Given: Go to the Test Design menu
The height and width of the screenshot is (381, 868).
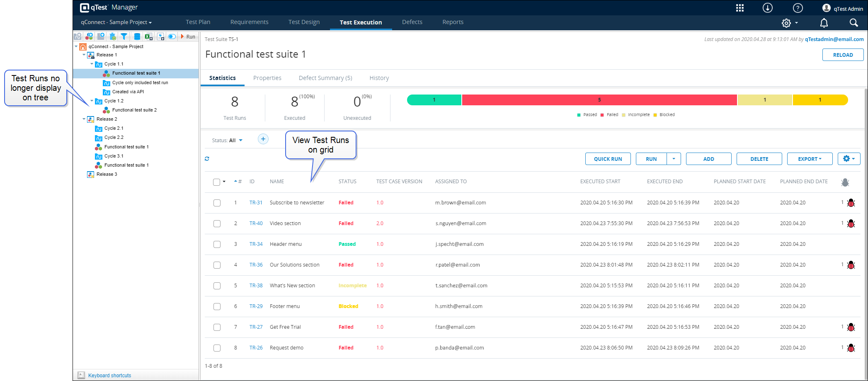Looking at the screenshot, I should (x=304, y=22).
